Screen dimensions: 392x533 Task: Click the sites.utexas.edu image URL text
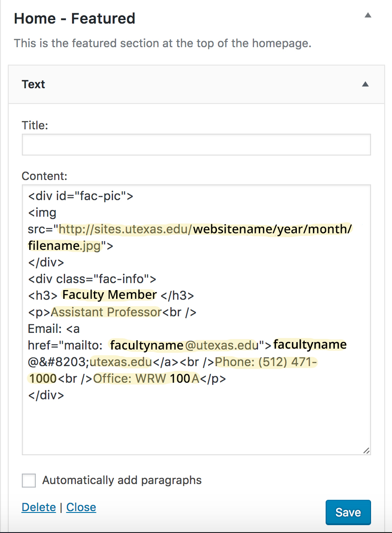pos(126,229)
